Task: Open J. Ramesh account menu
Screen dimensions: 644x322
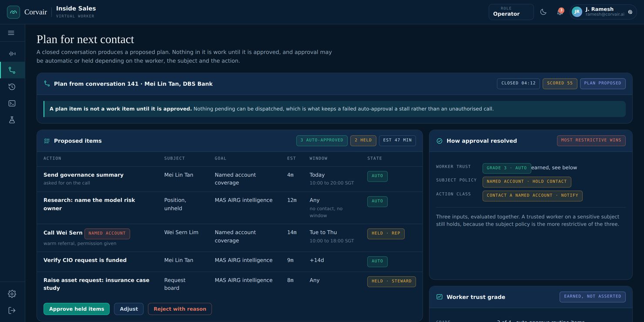Action: (603, 12)
